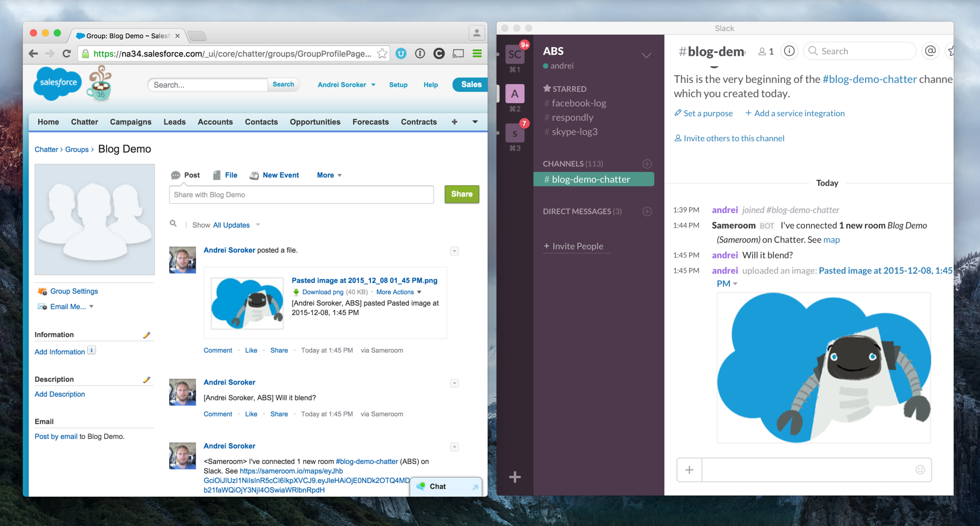Expand Email Me dropdown
This screenshot has height=526, width=980.
[x=91, y=307]
